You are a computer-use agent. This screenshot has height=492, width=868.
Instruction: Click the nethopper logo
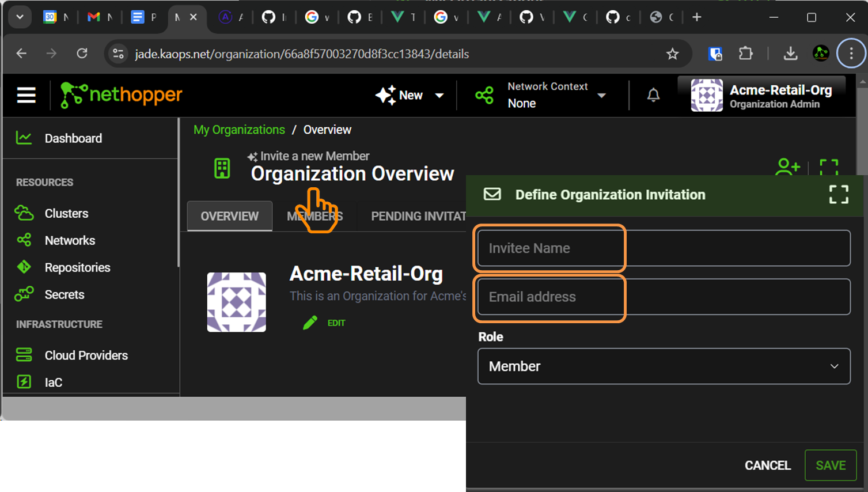(x=121, y=95)
